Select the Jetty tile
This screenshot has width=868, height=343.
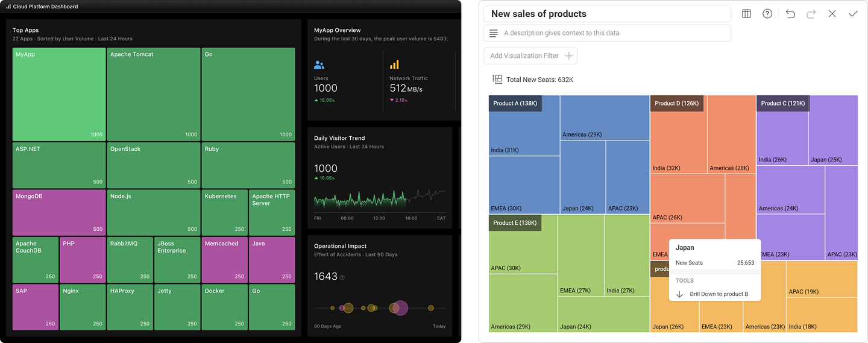(x=177, y=307)
